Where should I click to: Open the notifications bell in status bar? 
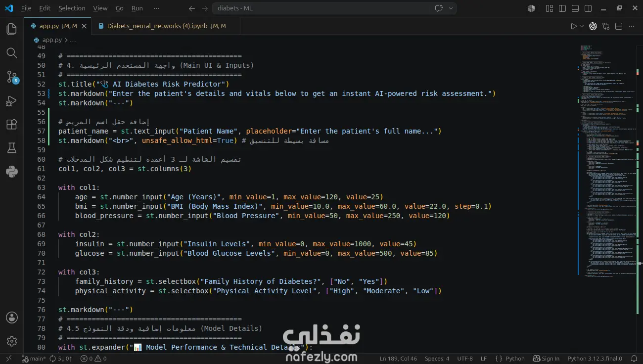[634, 359]
